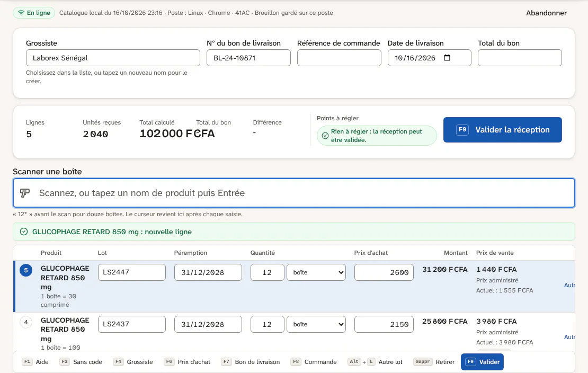This screenshot has height=373, width=588.
Task: Click the Wi-Fi icon in the En ligne badge
Action: click(x=21, y=13)
